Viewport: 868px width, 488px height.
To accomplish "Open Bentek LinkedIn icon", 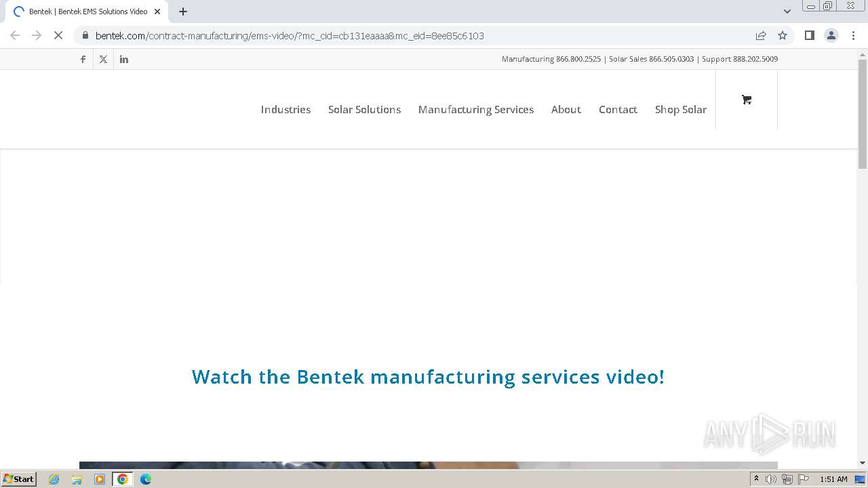I will (x=123, y=59).
